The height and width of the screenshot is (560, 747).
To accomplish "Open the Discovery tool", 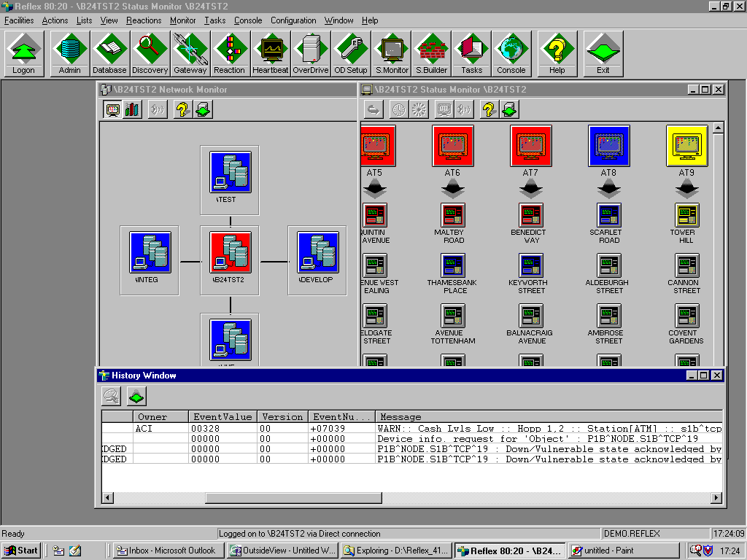I will tap(150, 53).
